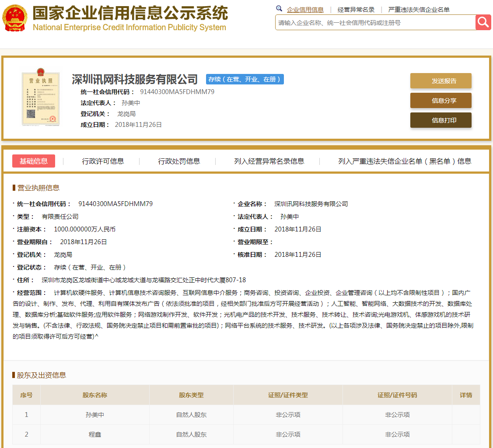Open the 行政许可信息 tab
The height and width of the screenshot is (448, 493).
[103, 161]
